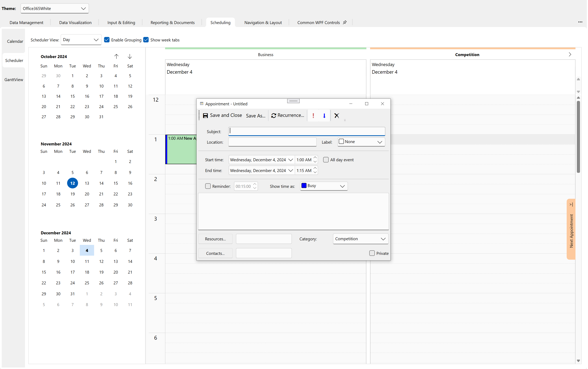The image size is (588, 369).
Task: Increase reminder duration with up spinner
Action: click(x=255, y=184)
